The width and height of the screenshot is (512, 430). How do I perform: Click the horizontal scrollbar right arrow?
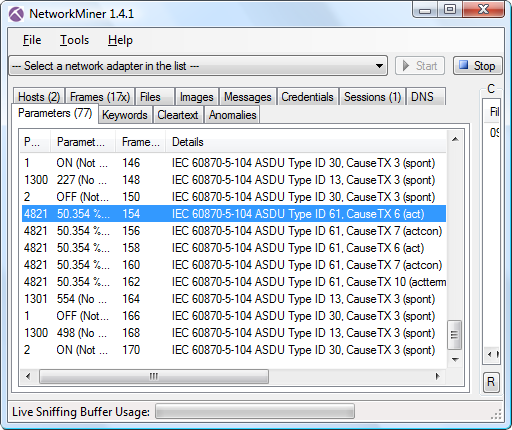pyautogui.click(x=437, y=376)
